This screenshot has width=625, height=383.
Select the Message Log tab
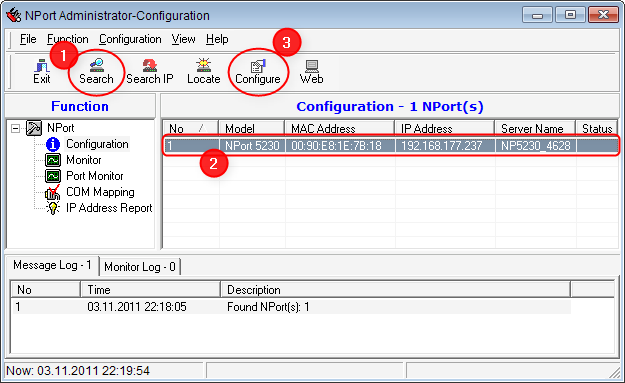click(x=52, y=265)
